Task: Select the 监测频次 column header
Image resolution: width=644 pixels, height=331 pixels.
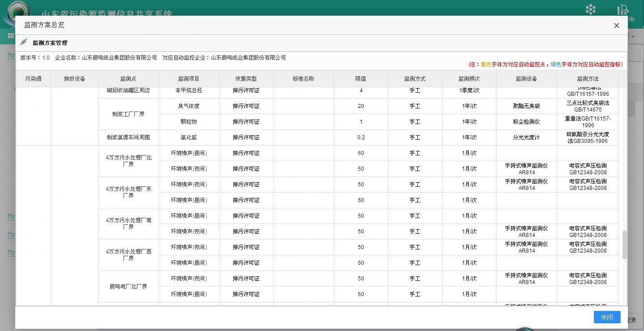Action: tap(469, 78)
